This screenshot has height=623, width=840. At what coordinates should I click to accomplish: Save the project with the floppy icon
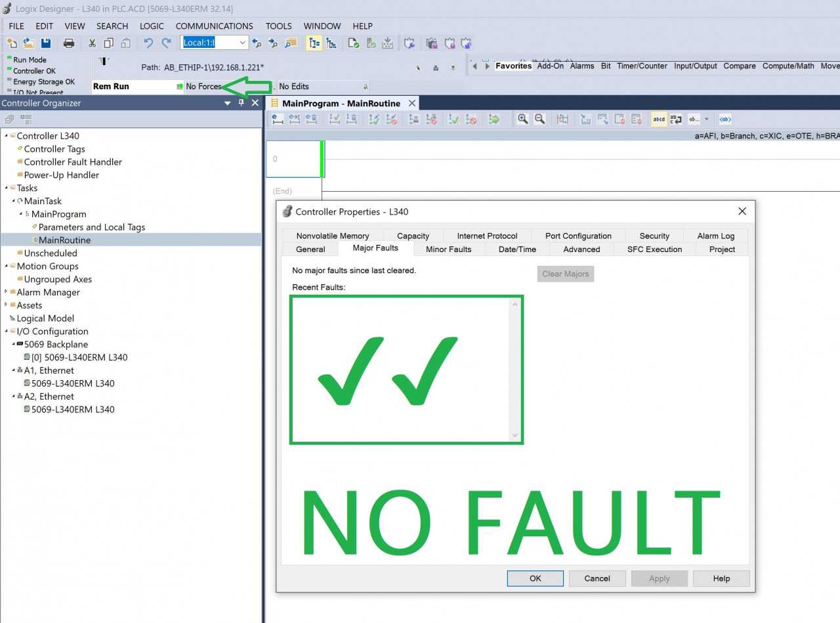(46, 43)
